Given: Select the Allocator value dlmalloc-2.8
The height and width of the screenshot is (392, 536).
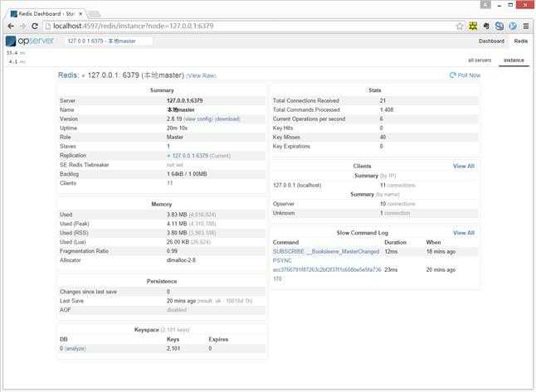Looking at the screenshot, I should [x=181, y=260].
